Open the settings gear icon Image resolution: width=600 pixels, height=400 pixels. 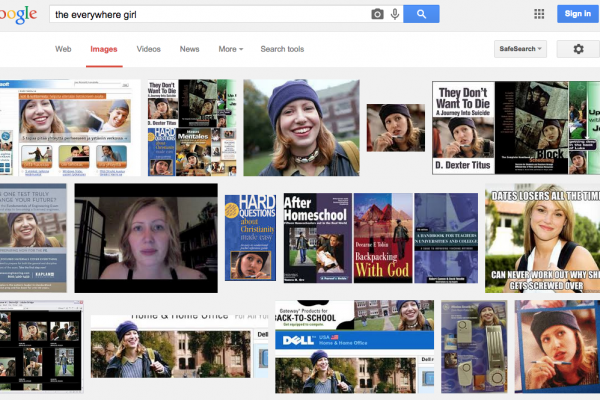pyautogui.click(x=578, y=49)
